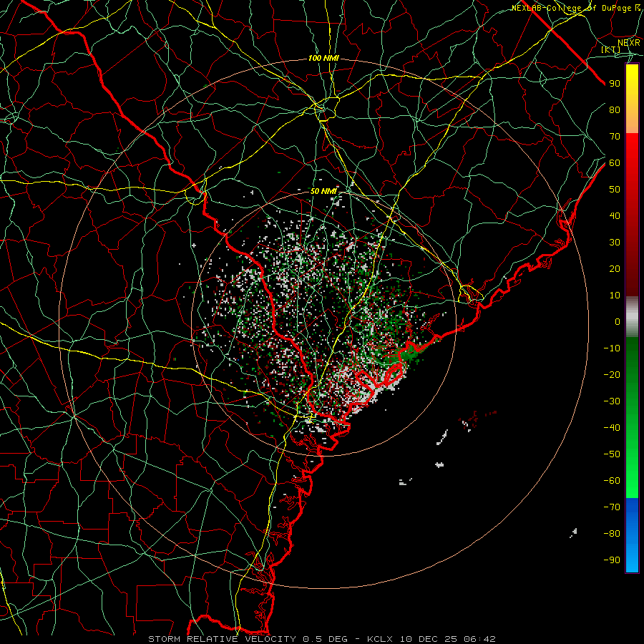Click the 90 value on the velocity scale
This screenshot has height=644, width=644.
tap(615, 84)
